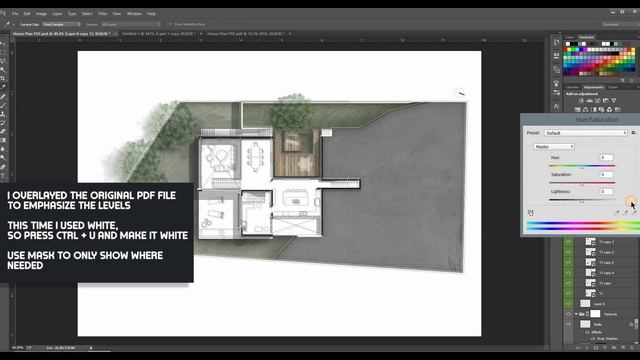Click the create new layer icon
This screenshot has width=640, height=360.
(623, 348)
